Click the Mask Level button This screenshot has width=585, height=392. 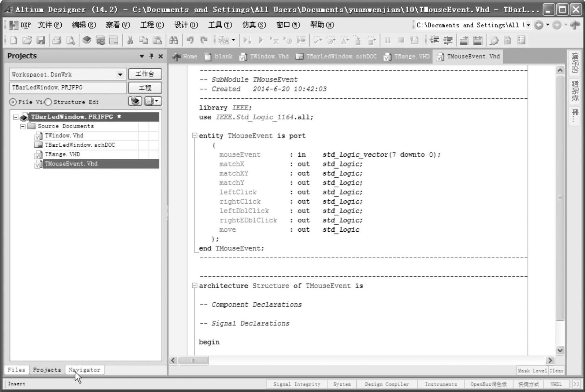[532, 370]
